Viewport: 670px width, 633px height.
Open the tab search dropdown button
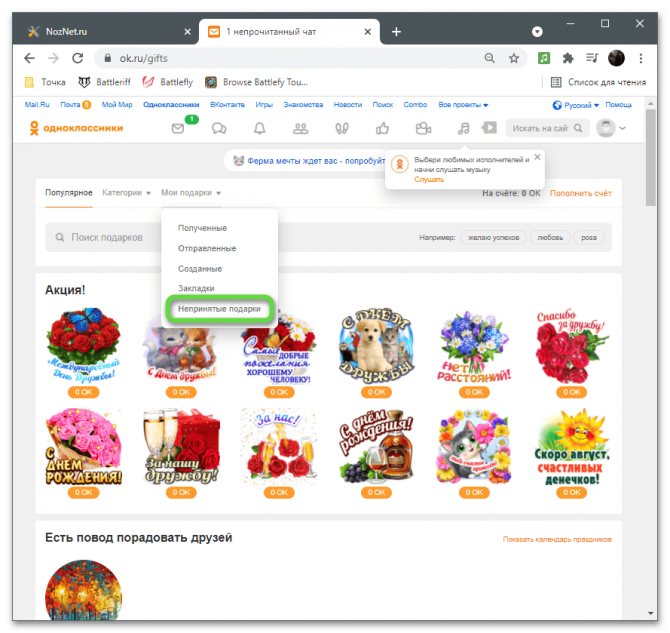tap(537, 32)
